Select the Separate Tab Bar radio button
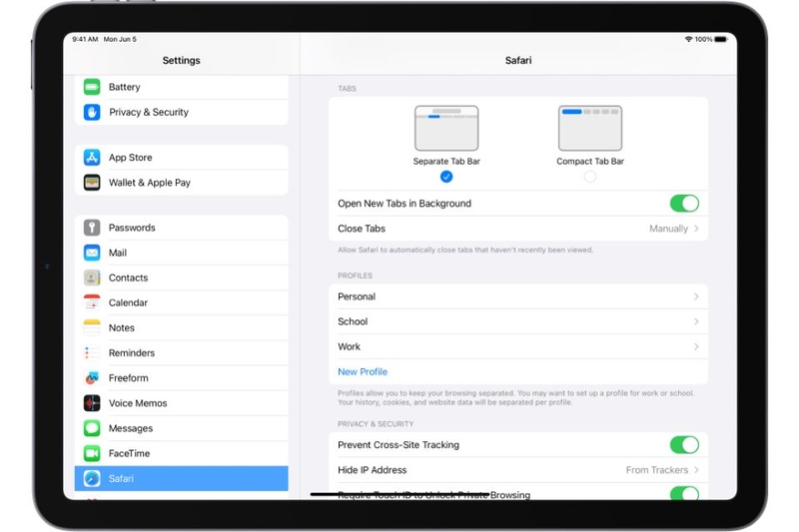This screenshot has height=532, width=799. [446, 177]
